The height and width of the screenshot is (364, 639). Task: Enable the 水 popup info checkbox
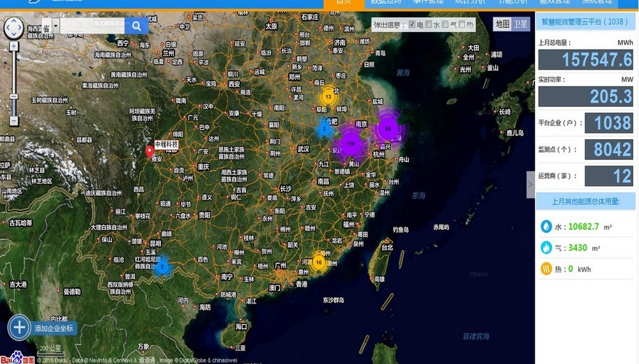coord(428,25)
